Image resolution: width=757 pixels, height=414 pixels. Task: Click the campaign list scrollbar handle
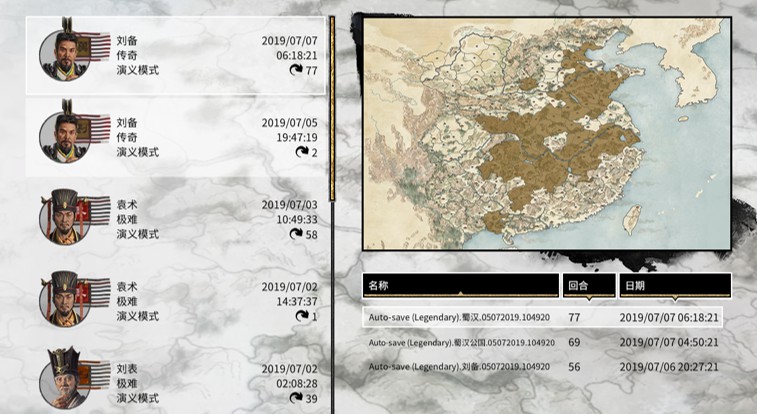(x=332, y=109)
